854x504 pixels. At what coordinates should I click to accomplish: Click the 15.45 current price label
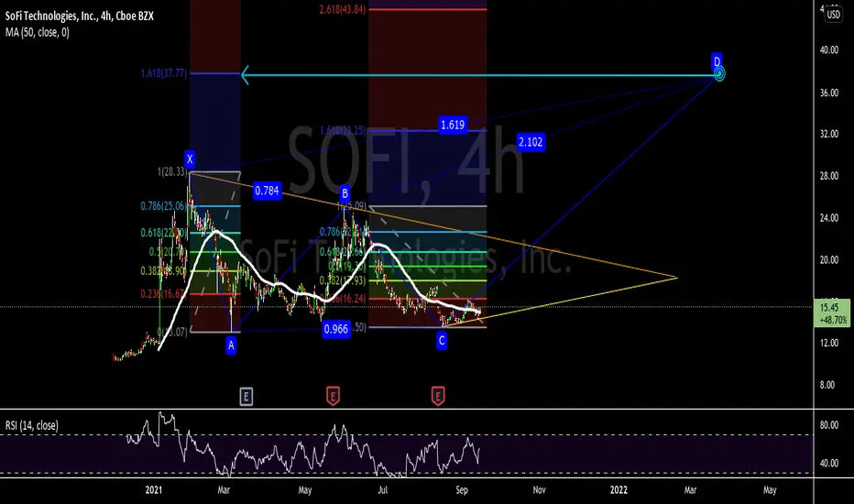tap(832, 312)
